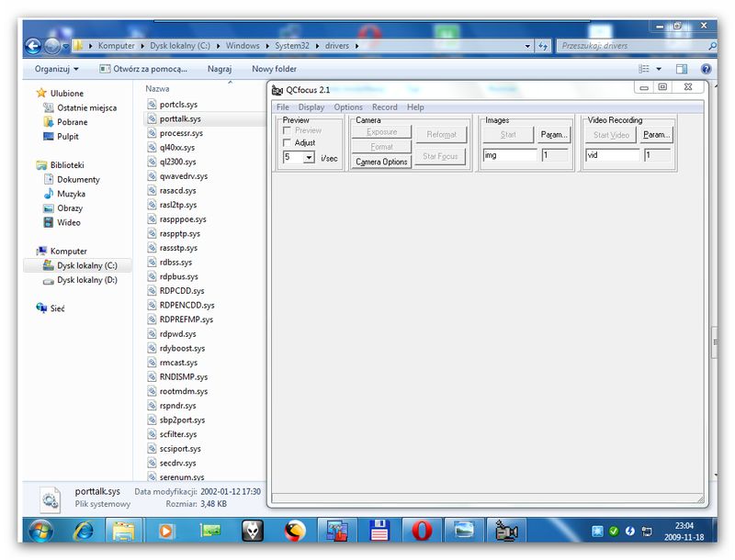Go back using the Explorer Back arrow
The width and height of the screenshot is (735, 560).
pyautogui.click(x=33, y=46)
